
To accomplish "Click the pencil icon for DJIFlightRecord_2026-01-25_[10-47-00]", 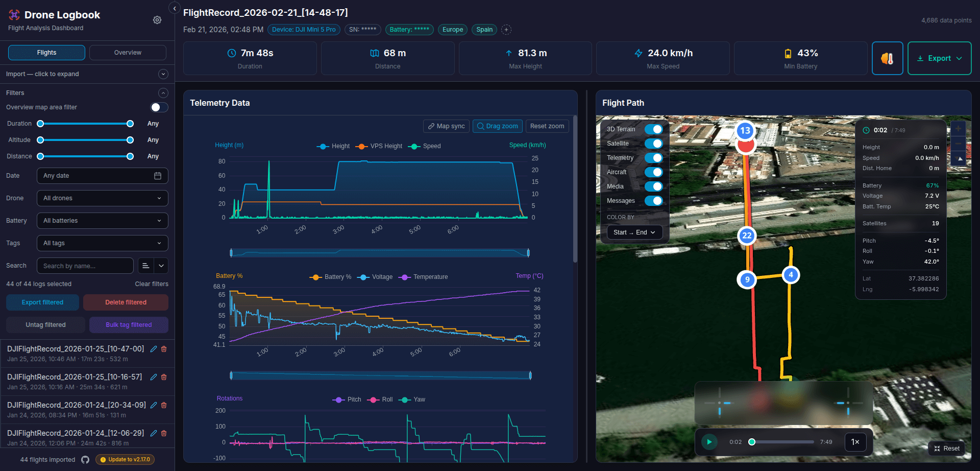I will pos(154,349).
